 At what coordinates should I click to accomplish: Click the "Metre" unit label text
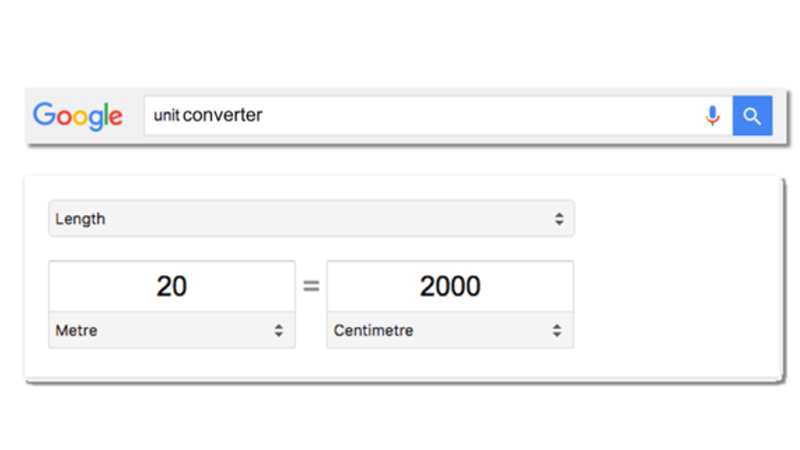pyautogui.click(x=76, y=330)
